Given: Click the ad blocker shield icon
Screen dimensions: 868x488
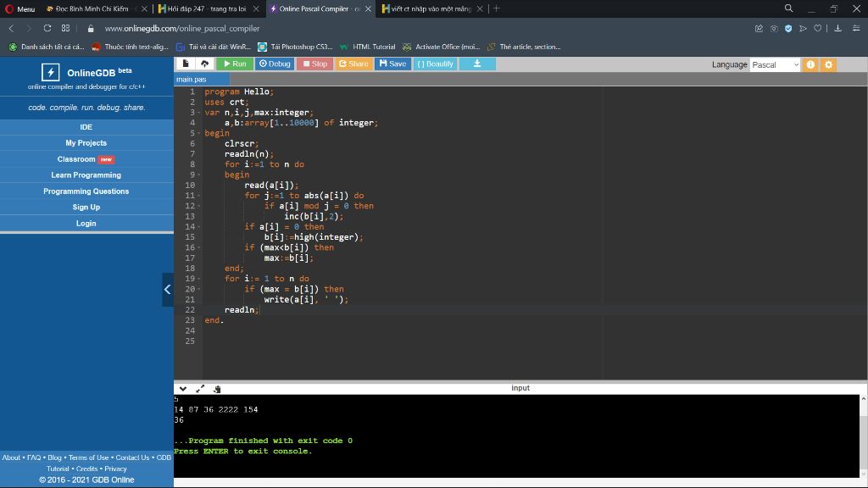Looking at the screenshot, I should click(x=788, y=28).
